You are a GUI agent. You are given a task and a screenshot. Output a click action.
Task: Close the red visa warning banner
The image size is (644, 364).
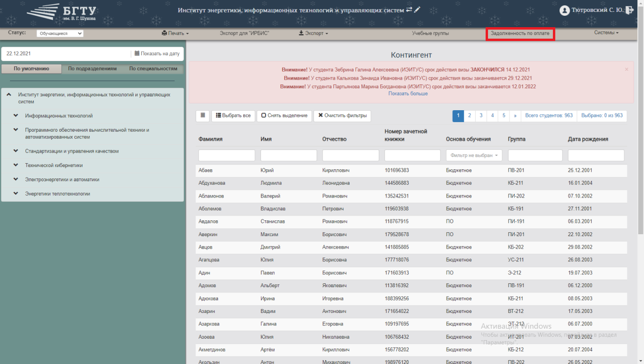click(x=626, y=69)
